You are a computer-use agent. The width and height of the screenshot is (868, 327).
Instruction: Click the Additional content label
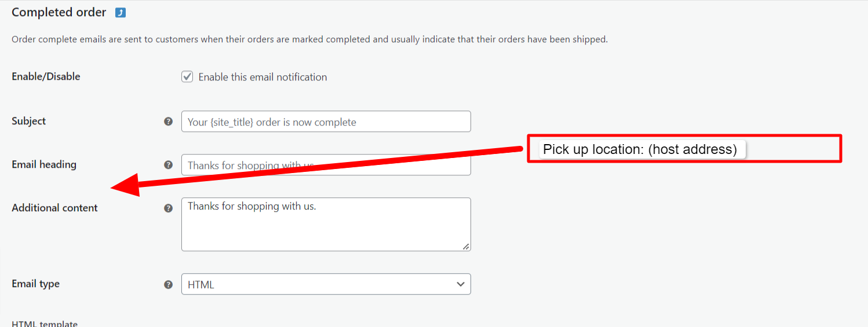[55, 208]
